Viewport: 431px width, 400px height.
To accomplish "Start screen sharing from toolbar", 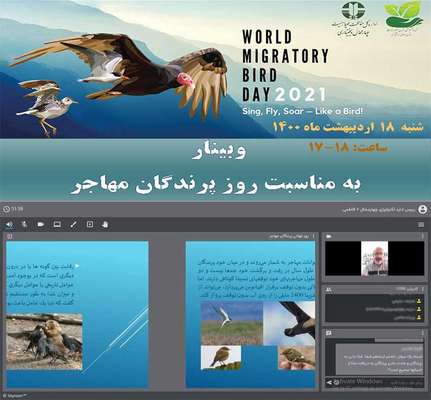I will coord(57,224).
